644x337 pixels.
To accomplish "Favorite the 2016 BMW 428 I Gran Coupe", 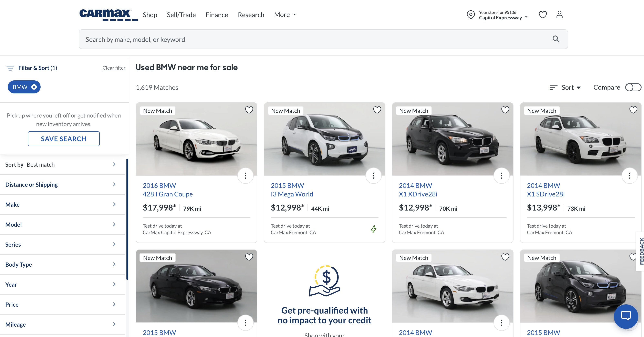I will [x=249, y=110].
